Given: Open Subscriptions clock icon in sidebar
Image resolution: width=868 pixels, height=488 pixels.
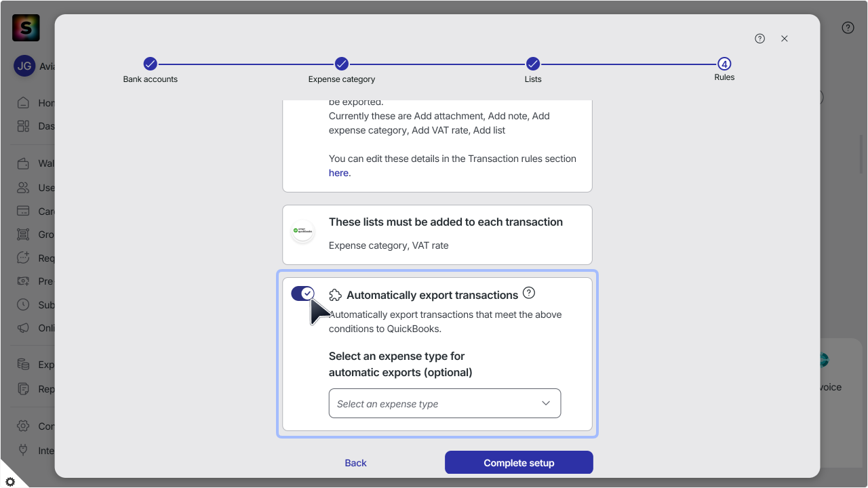Looking at the screenshot, I should [x=24, y=304].
